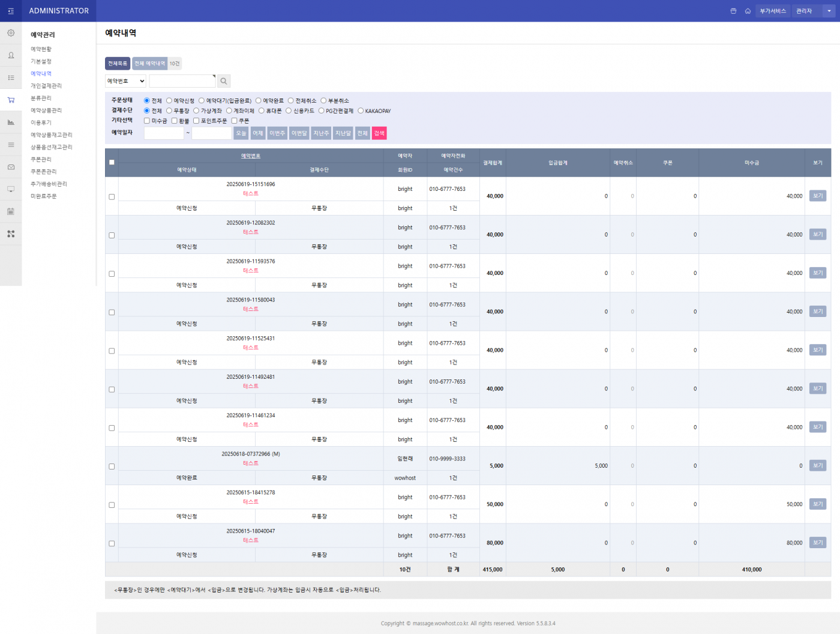Open the calendar icon in the sidebar
This screenshot has height=634, width=840.
(11, 211)
